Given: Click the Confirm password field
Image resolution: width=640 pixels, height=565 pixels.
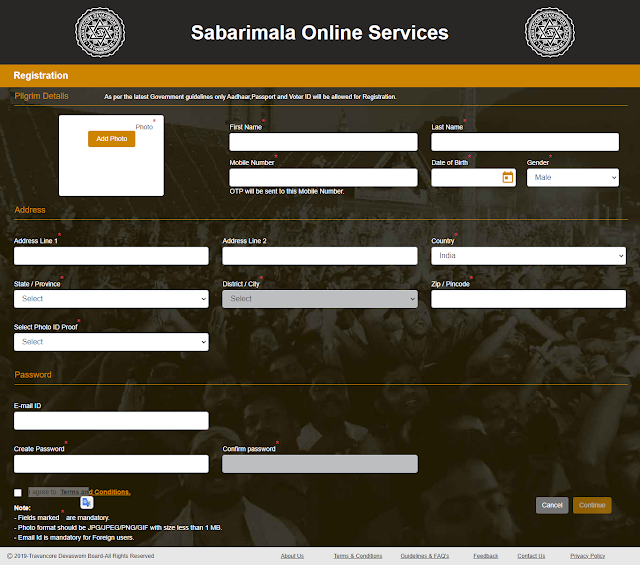Looking at the screenshot, I should [320, 464].
